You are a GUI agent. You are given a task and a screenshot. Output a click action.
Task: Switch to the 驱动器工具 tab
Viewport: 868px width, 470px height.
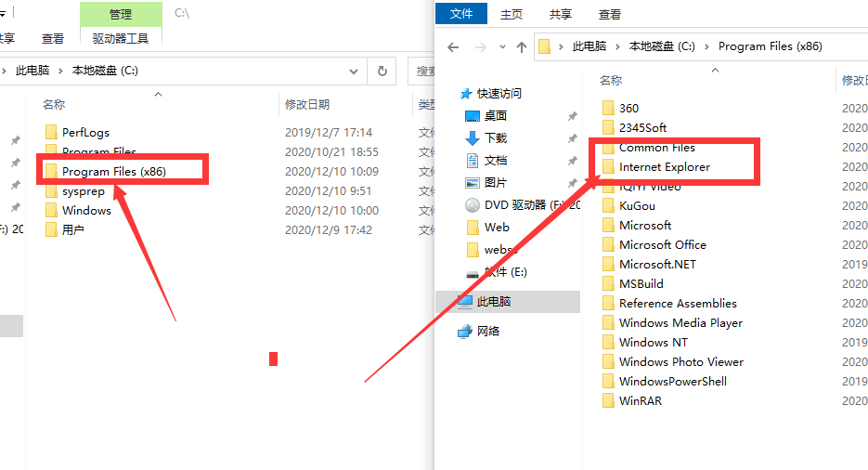coord(121,38)
